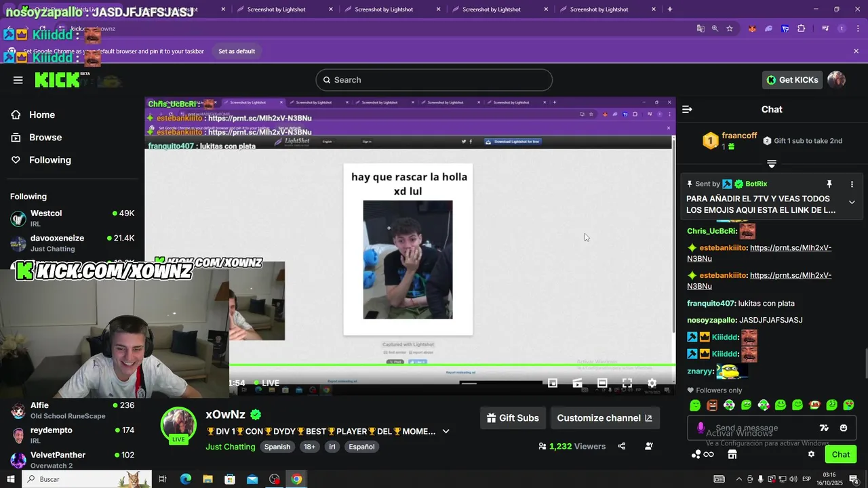Screen dimensions: 868x488
Task: Open the pinned message options menu
Action: [x=852, y=184]
